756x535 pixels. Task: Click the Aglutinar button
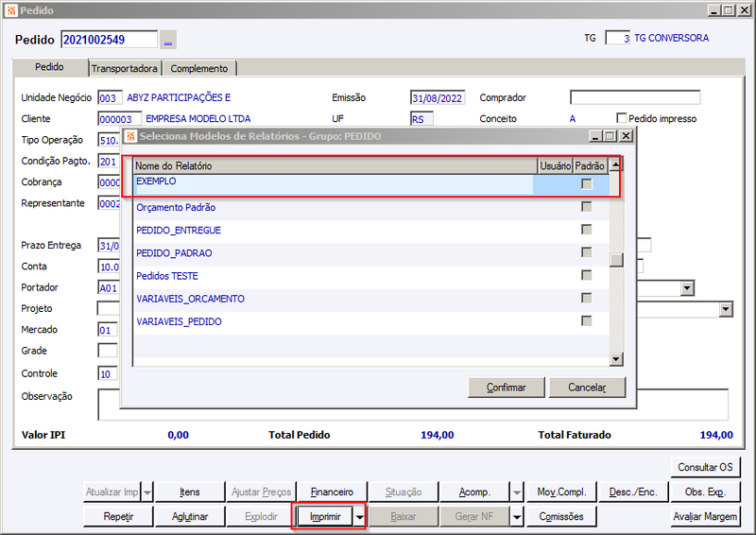click(x=190, y=517)
